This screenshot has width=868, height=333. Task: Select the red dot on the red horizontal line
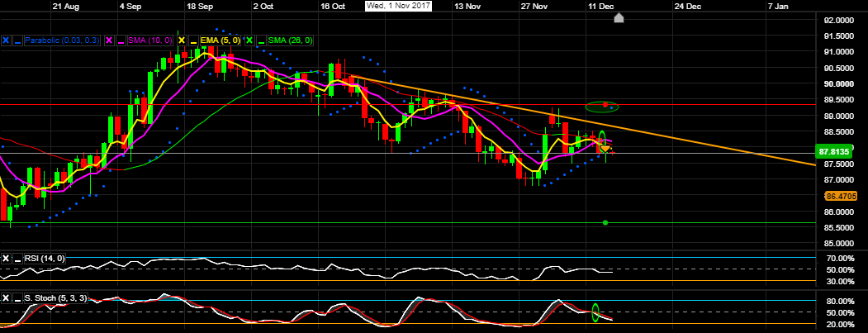605,105
